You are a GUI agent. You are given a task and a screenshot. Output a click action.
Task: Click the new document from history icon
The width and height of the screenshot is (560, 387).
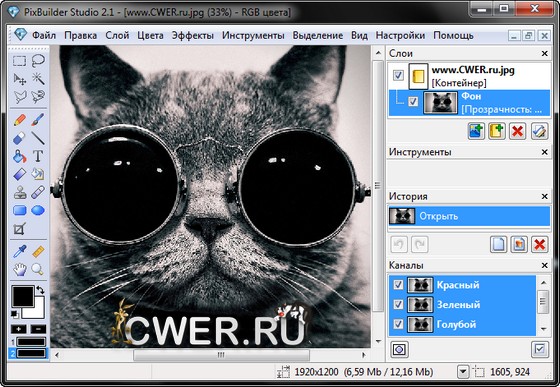[498, 245]
